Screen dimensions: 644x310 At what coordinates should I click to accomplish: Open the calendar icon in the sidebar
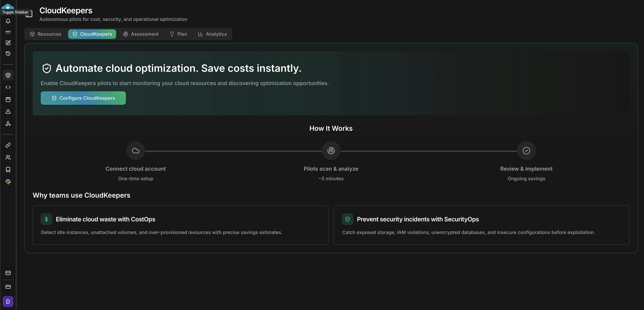(8, 99)
